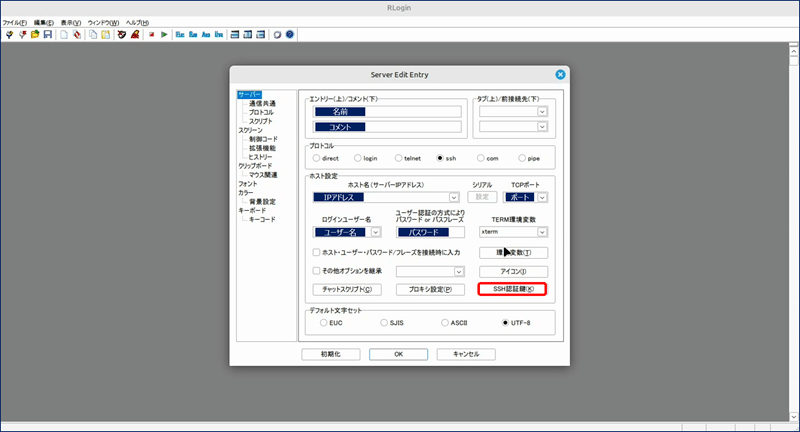Expand the ホスト名 IPアドレス dropdown arrow
This screenshot has height=432, width=800.
(454, 197)
